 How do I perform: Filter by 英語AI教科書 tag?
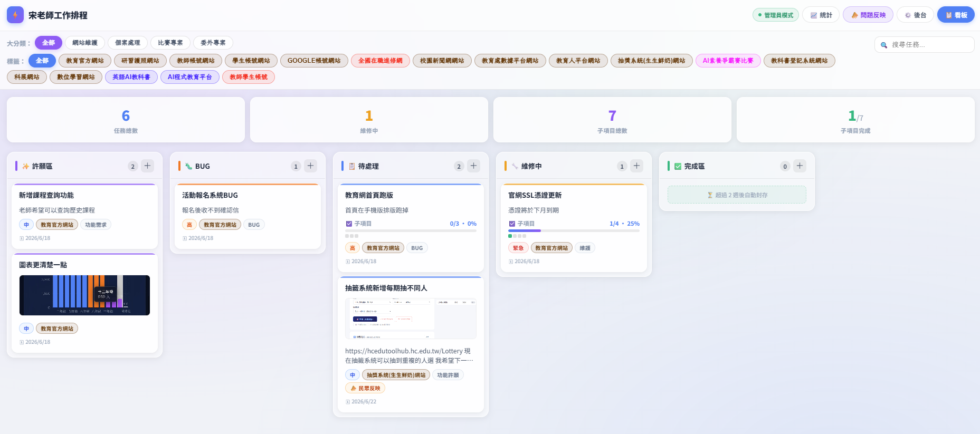pos(131,77)
